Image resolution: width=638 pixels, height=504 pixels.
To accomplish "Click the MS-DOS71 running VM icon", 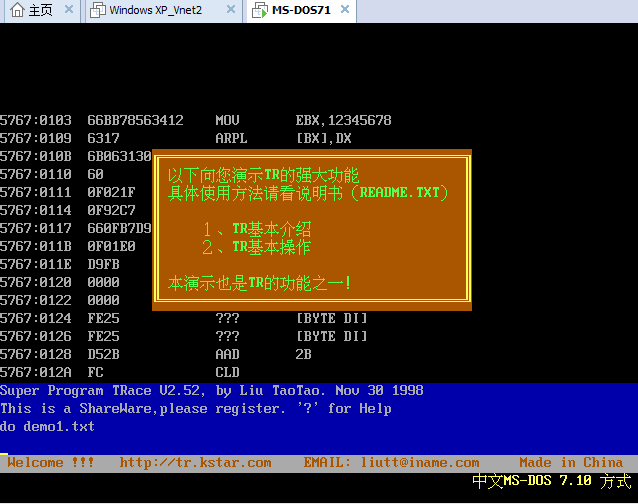I will click(x=260, y=10).
